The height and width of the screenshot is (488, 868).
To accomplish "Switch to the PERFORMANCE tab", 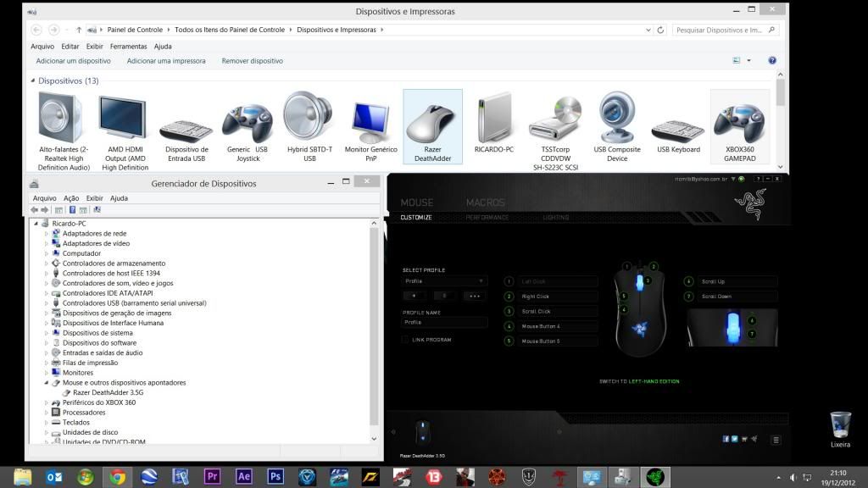I will pyautogui.click(x=487, y=218).
